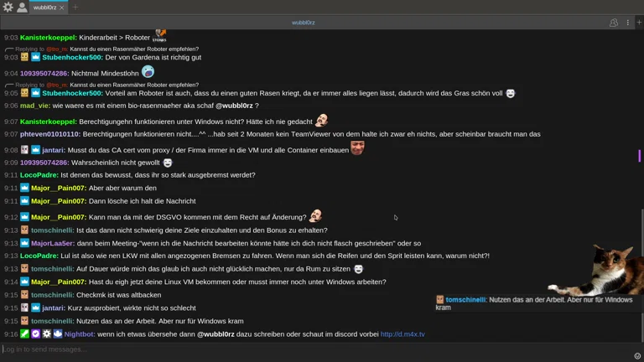This screenshot has width=644, height=362.
Task: Click Nightbot's purple verified badge
Action: point(36,334)
